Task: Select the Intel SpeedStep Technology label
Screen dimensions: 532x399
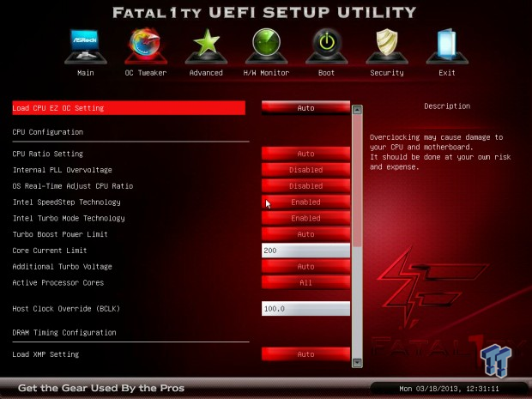Action: [x=67, y=202]
